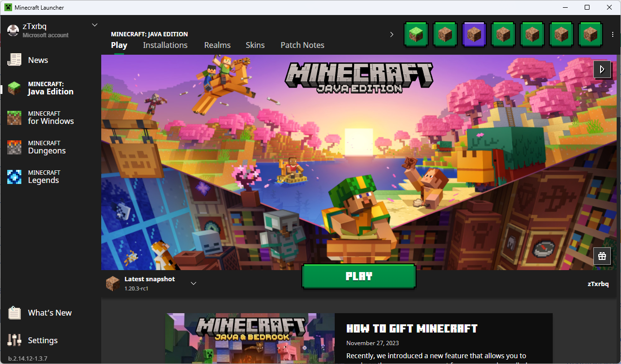
Task: Switch to the Play tab
Action: 119,45
